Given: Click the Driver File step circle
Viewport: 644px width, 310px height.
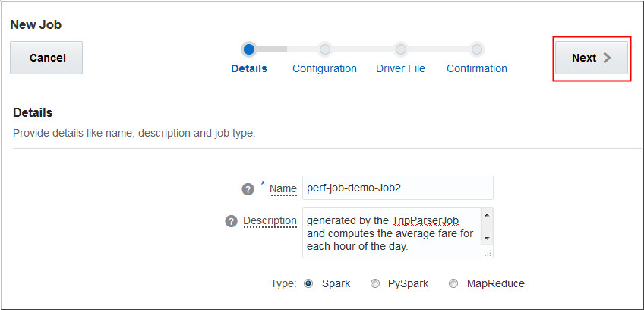Looking at the screenshot, I should (x=400, y=49).
